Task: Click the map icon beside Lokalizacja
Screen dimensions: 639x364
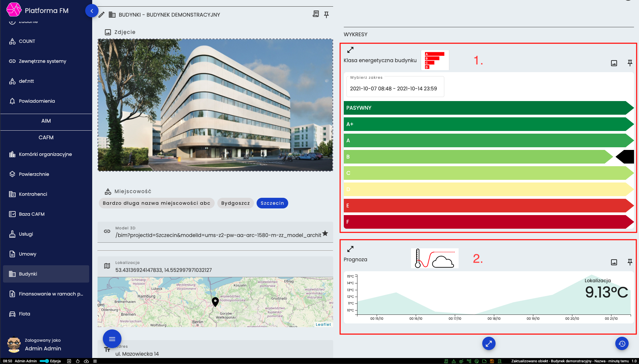Action: pos(107,266)
